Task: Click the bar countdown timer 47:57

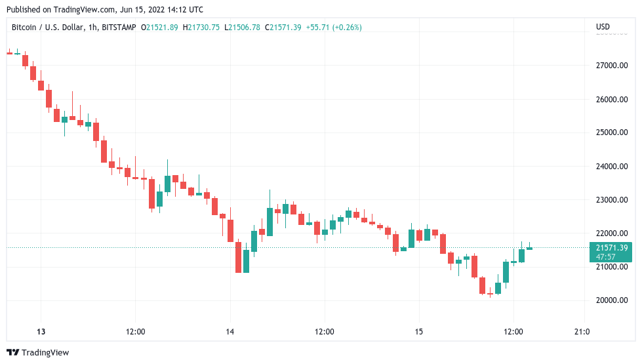Action: (x=612, y=257)
